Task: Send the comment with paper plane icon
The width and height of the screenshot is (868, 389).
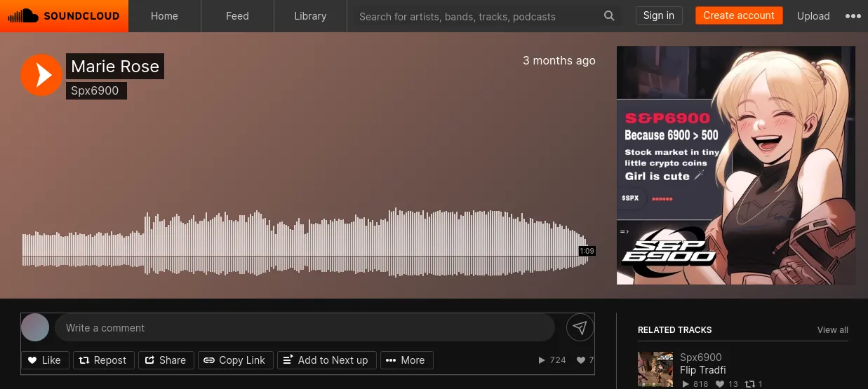Action: click(x=580, y=327)
